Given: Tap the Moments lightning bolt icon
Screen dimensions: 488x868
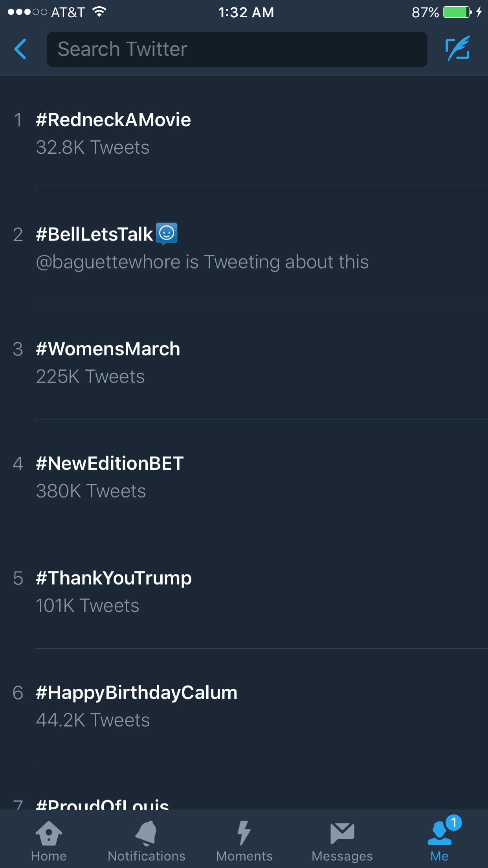Looking at the screenshot, I should coord(244,833).
